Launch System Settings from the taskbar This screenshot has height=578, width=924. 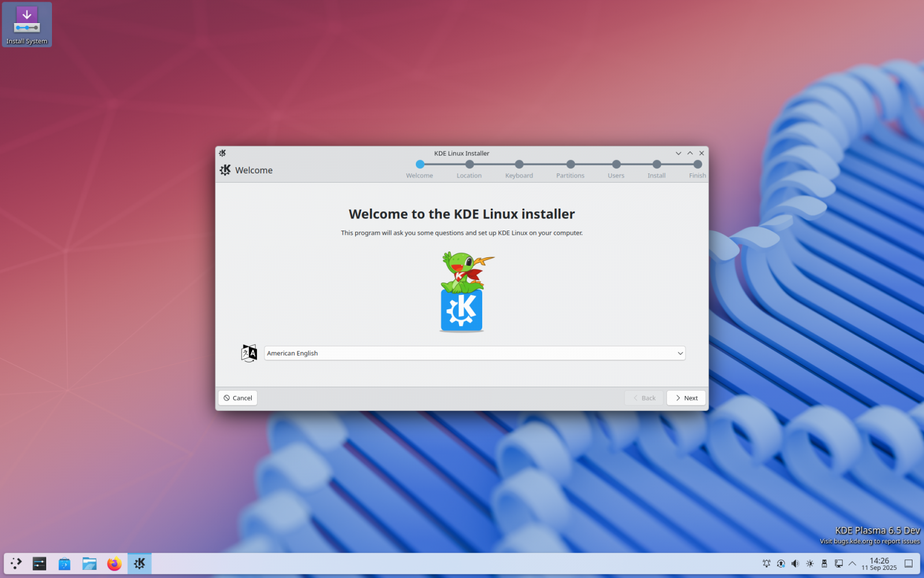tap(39, 564)
